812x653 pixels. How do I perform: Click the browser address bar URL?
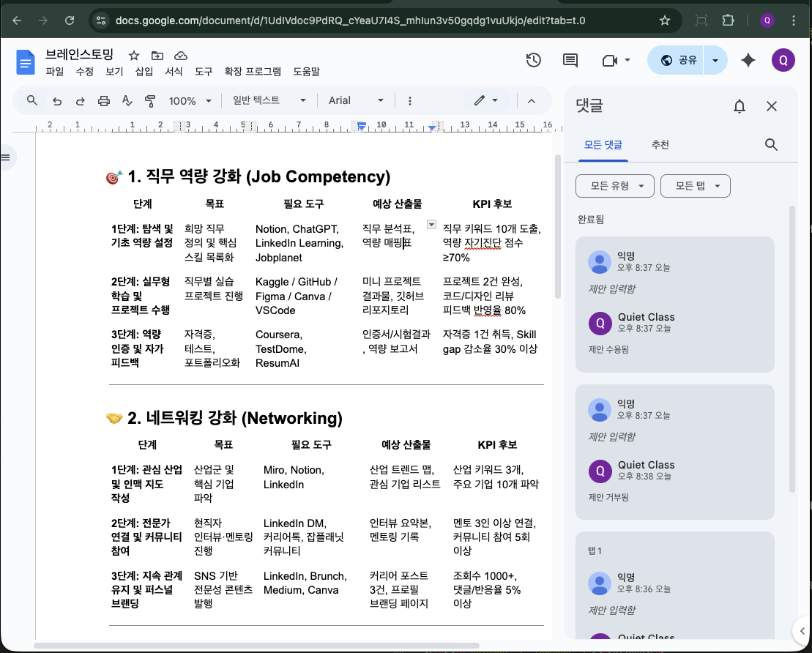(350, 20)
